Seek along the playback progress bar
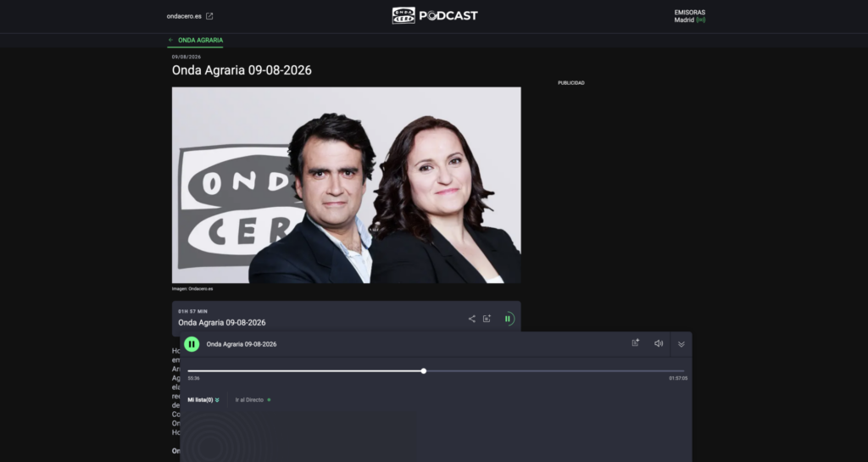 [436, 371]
